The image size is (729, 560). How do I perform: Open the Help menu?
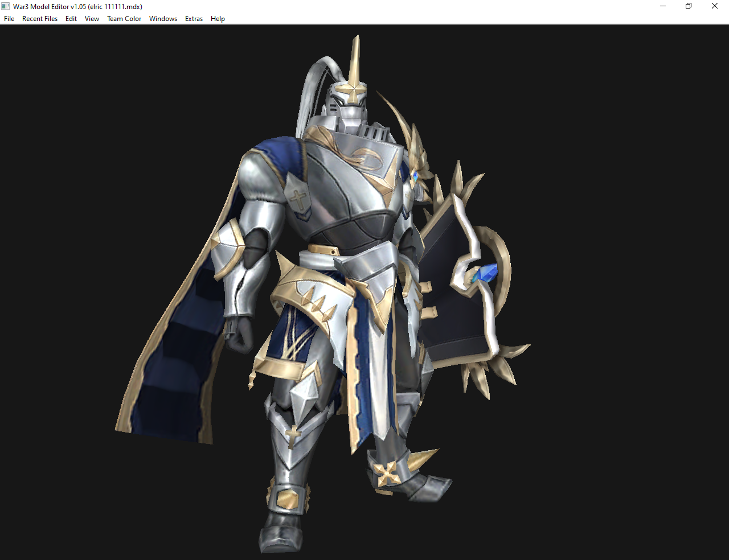coord(218,19)
